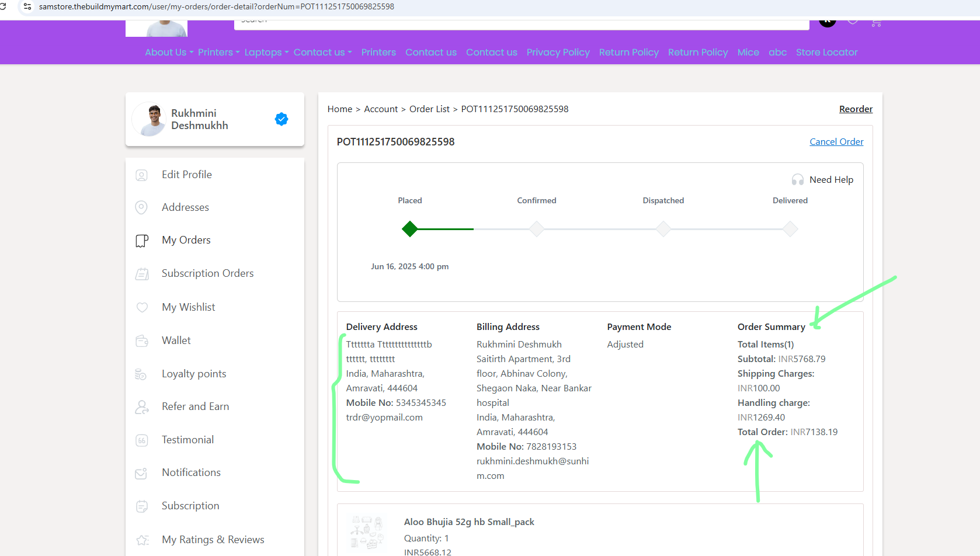Click Mobile No 7828193153 in billing address
The width and height of the screenshot is (980, 556).
tap(527, 447)
